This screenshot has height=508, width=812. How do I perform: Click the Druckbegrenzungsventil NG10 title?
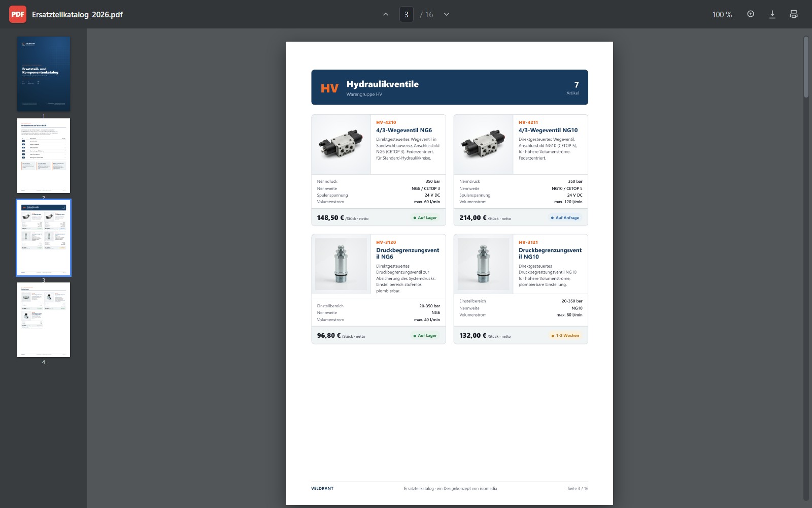[550, 253]
